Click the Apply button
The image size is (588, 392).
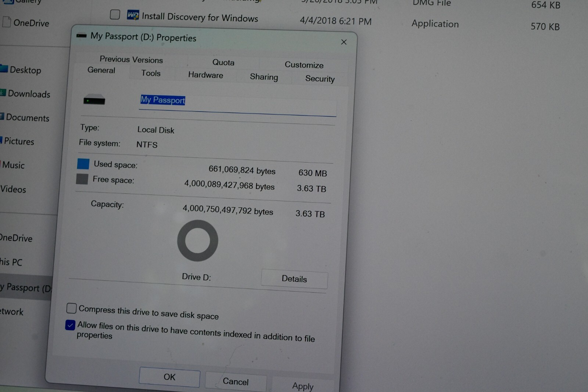point(303,386)
